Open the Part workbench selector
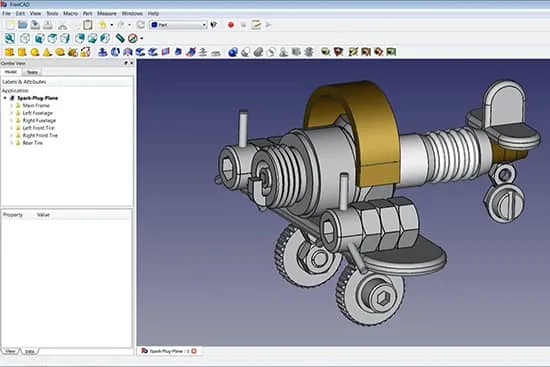550x367 pixels. (x=178, y=25)
